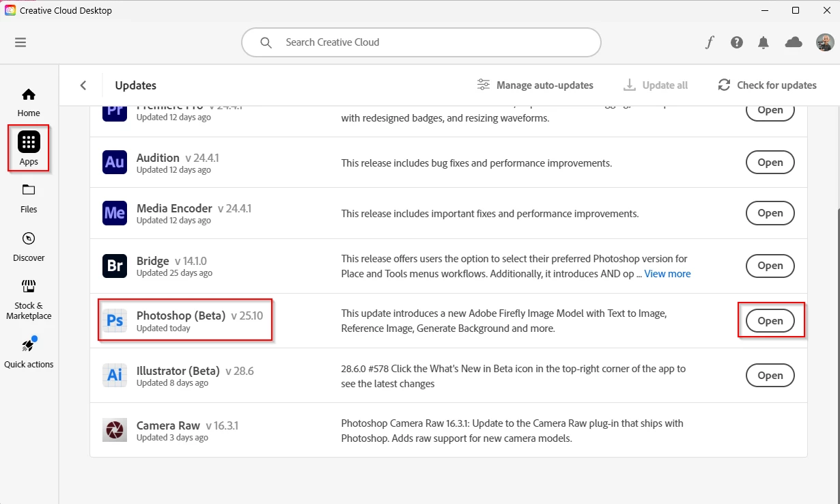Screen dimensions: 840x504
Task: Click the Photoshop Firefly Image Model description
Action: (504, 321)
